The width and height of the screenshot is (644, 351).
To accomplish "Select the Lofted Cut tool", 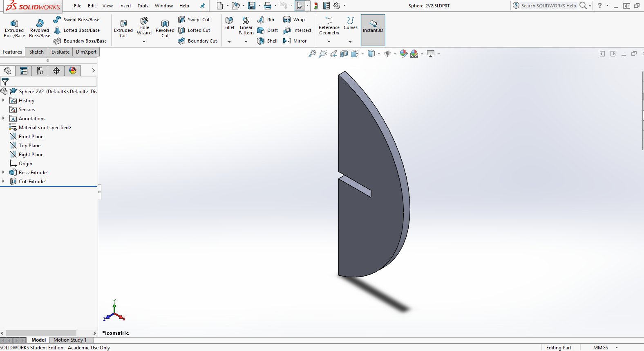I will click(x=194, y=30).
